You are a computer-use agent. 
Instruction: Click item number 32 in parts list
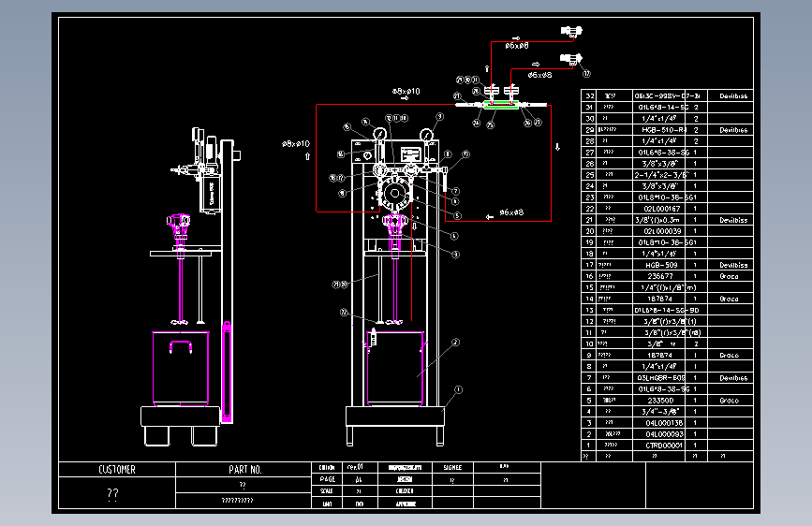tap(589, 95)
